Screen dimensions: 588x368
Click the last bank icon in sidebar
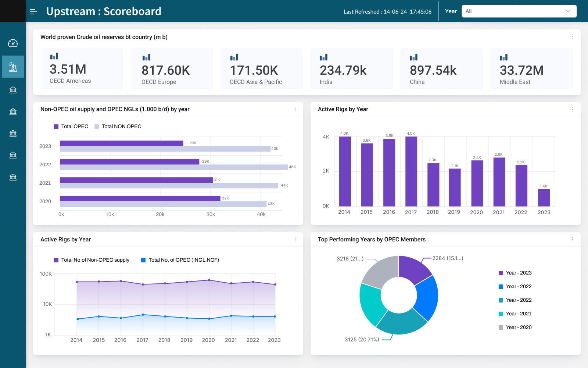coord(13,177)
